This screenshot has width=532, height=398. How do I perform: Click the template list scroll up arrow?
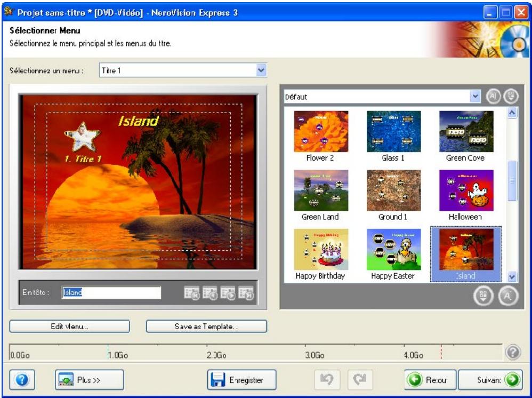point(512,113)
